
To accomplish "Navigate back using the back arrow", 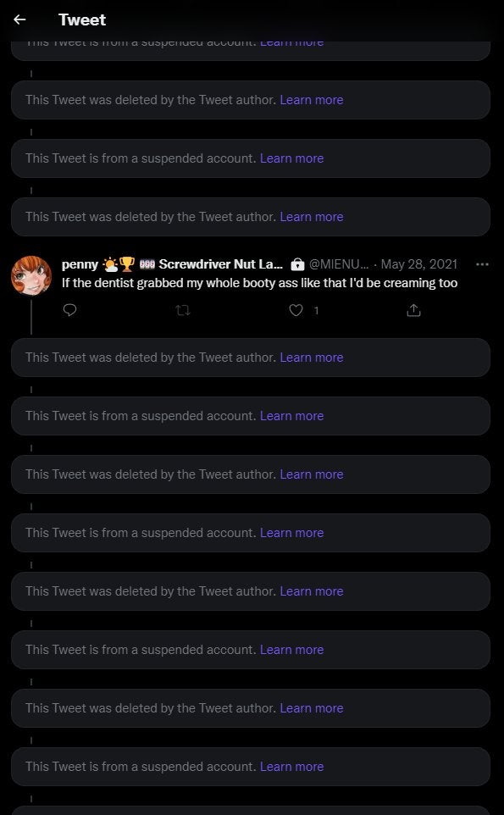I will (x=19, y=19).
